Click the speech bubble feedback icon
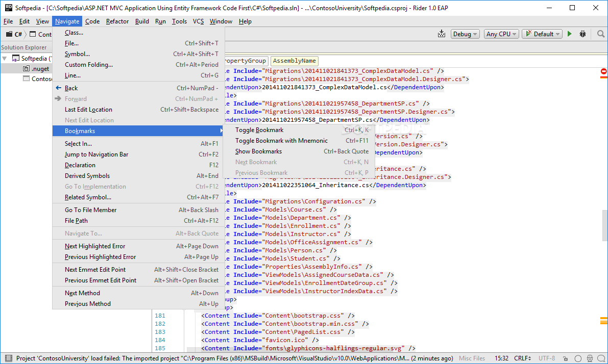 [601, 358]
